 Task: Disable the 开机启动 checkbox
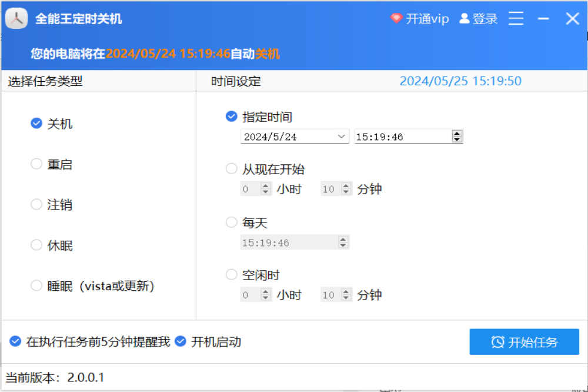(181, 341)
